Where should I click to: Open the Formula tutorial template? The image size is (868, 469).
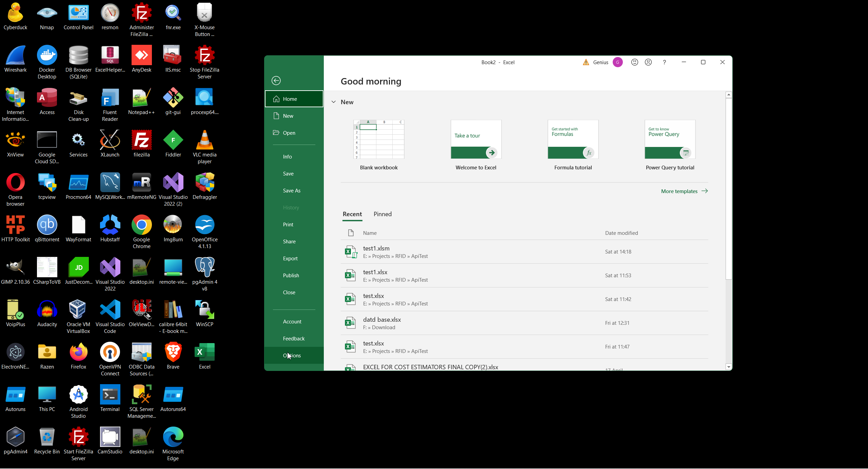(573, 139)
